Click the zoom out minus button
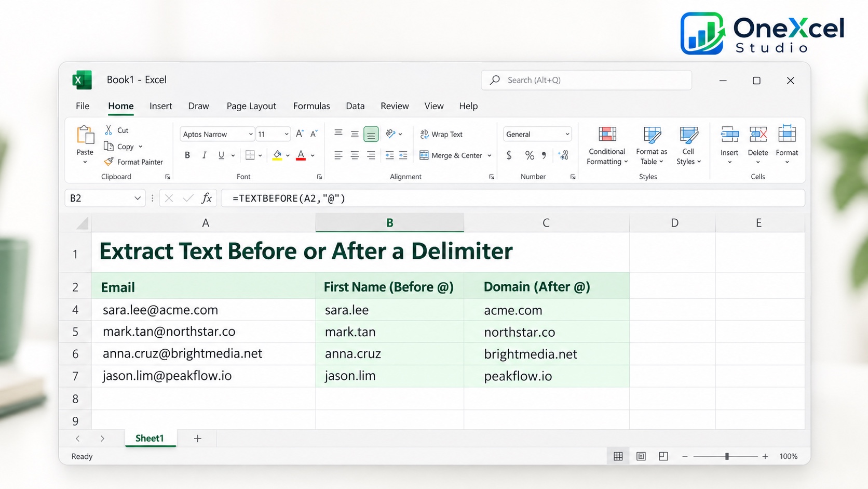 (685, 456)
